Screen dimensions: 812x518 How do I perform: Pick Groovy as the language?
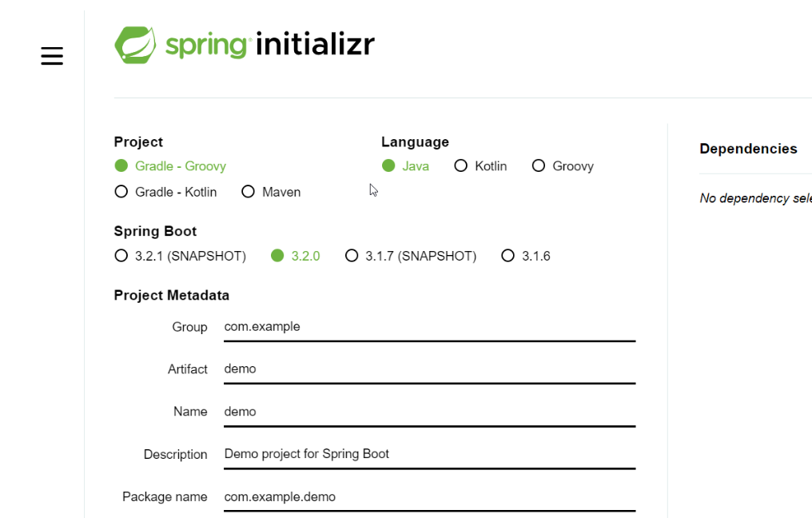563,165
